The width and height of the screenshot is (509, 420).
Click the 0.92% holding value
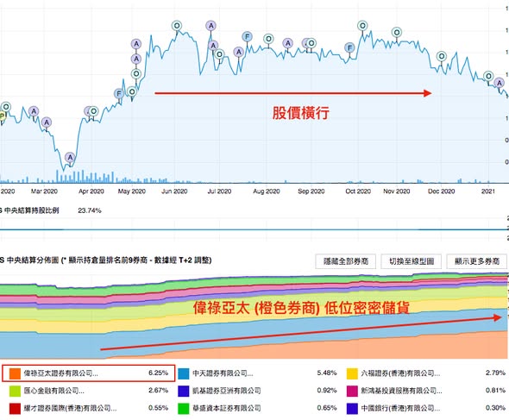(x=327, y=390)
